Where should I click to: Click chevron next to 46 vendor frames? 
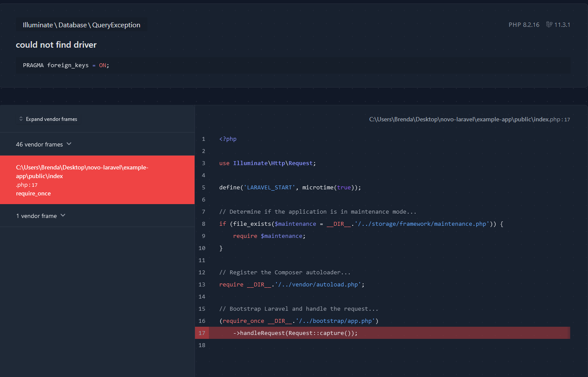[x=69, y=144]
